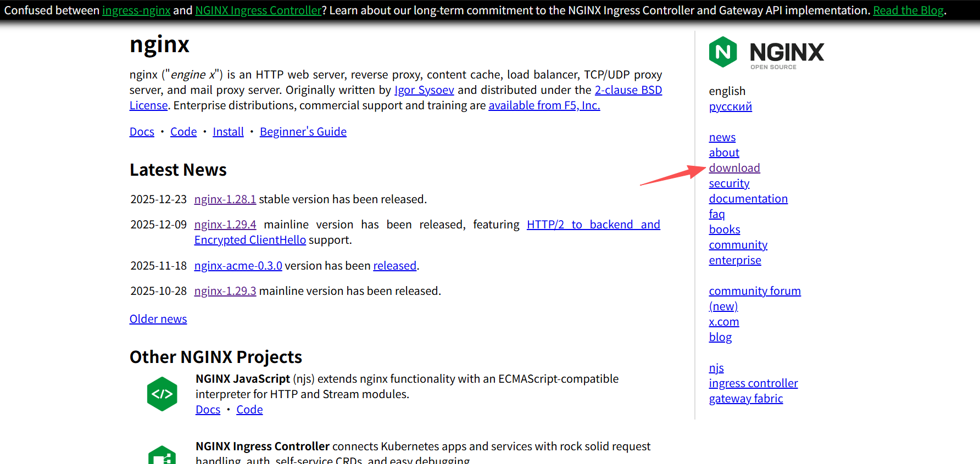Click the NGINX open source logo
Viewport: 980px width, 464px height.
[766, 52]
